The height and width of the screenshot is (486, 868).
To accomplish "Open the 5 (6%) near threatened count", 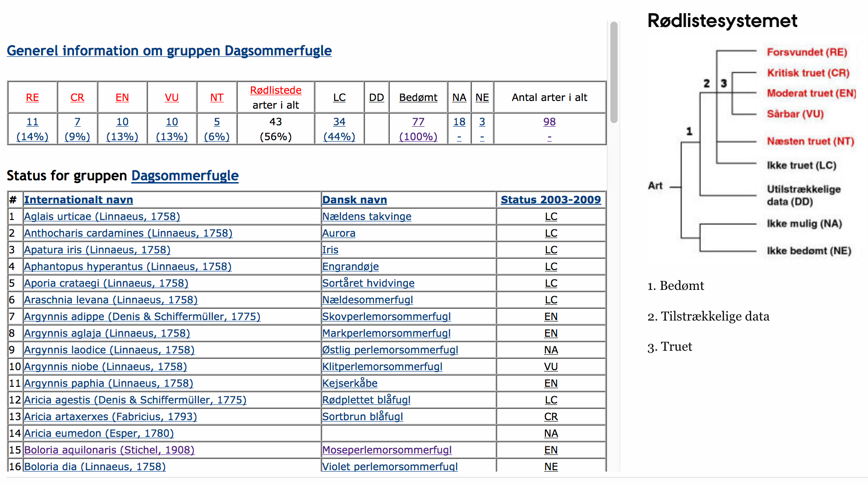I will [x=217, y=129].
